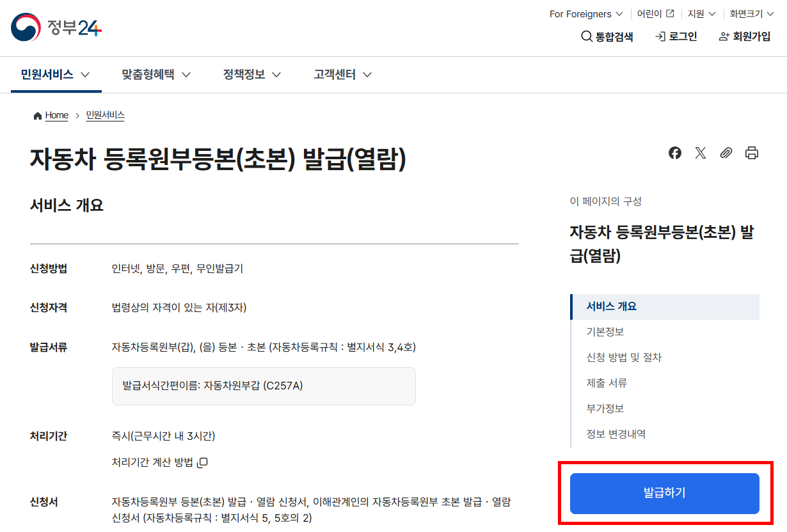Jump to 서비스 개요 section
The height and width of the screenshot is (532, 787).
pyautogui.click(x=665, y=306)
